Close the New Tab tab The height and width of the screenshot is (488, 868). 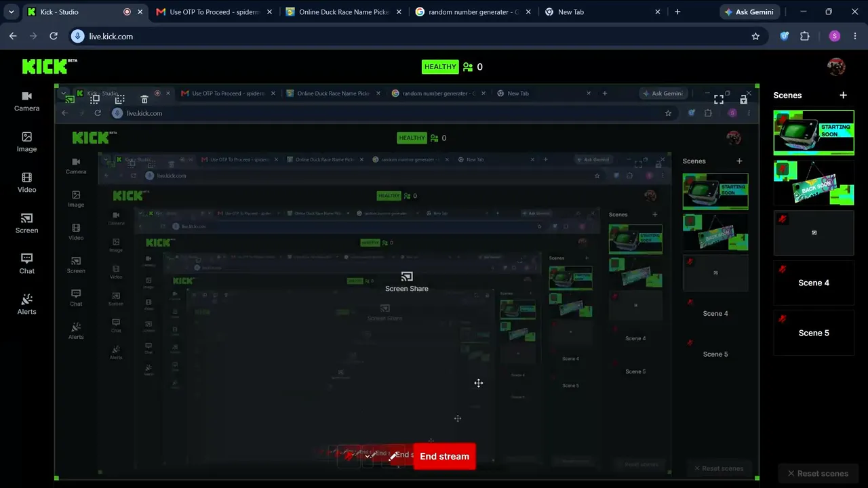(x=658, y=12)
